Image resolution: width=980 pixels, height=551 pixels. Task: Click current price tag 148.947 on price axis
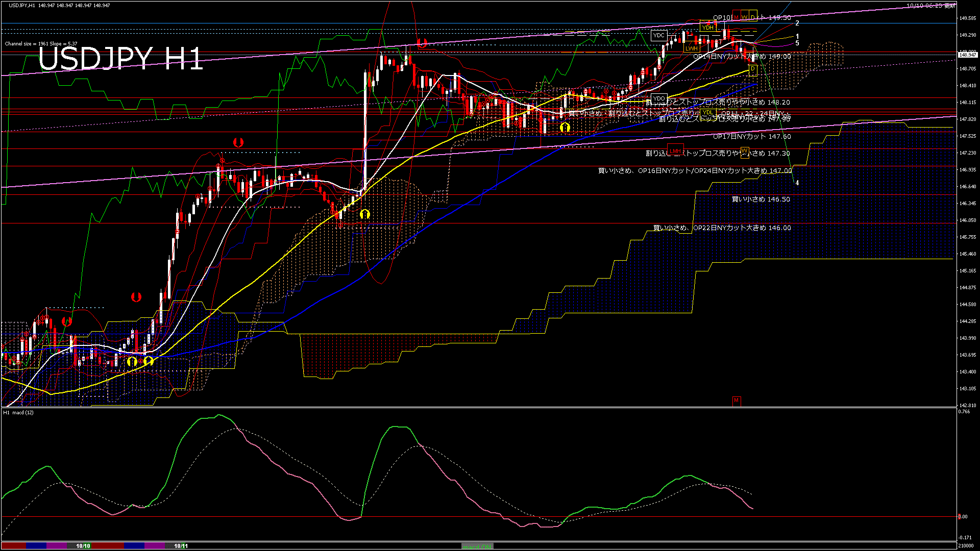coord(968,55)
